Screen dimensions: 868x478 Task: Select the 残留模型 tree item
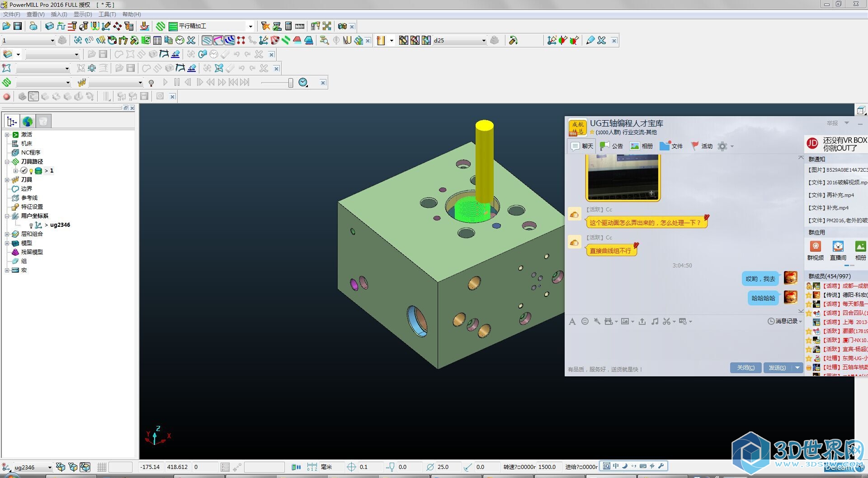[32, 252]
